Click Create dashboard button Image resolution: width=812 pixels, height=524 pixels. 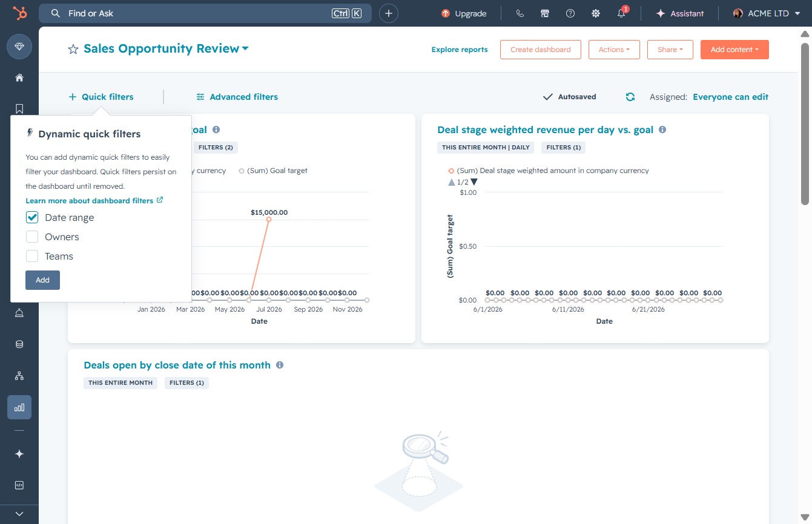(541, 50)
